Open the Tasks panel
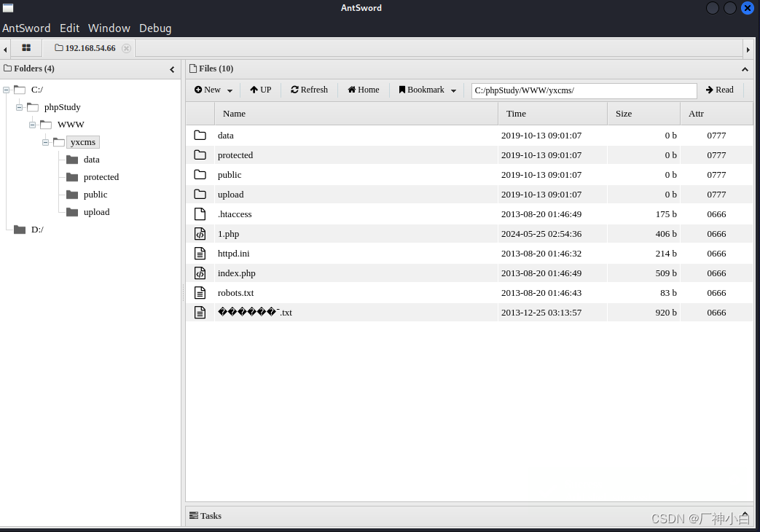This screenshot has height=532, width=760. [205, 515]
